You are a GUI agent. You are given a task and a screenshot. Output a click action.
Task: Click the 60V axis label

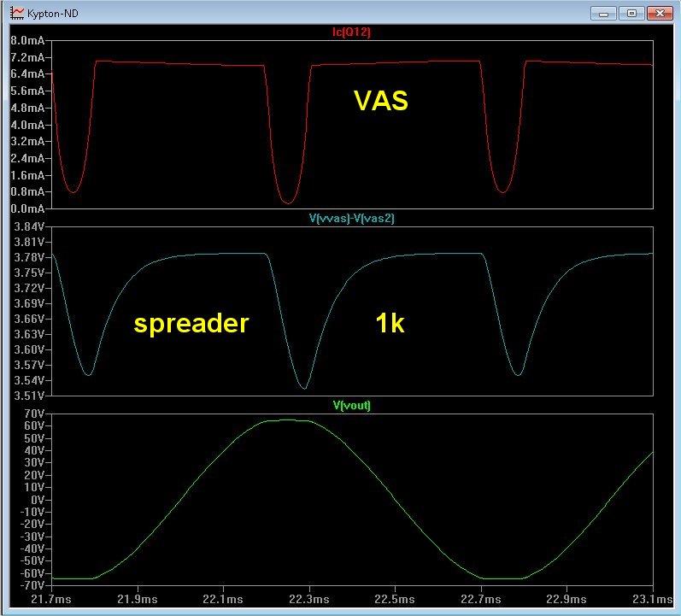34,425
